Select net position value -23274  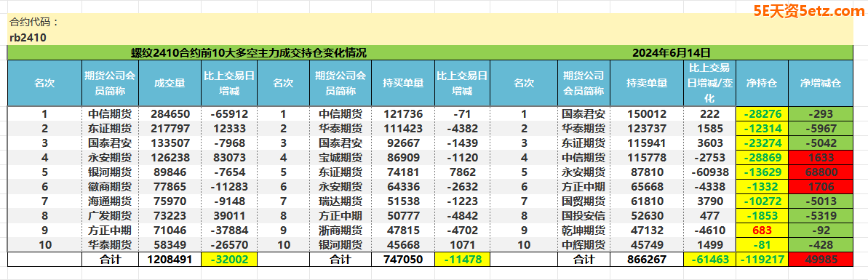pos(762,143)
